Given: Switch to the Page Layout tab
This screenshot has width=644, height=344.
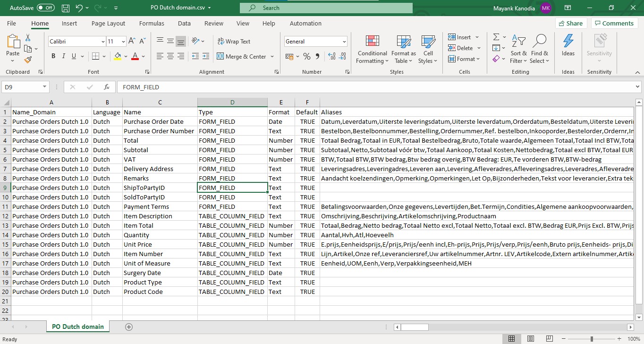Looking at the screenshot, I should pyautogui.click(x=108, y=23).
